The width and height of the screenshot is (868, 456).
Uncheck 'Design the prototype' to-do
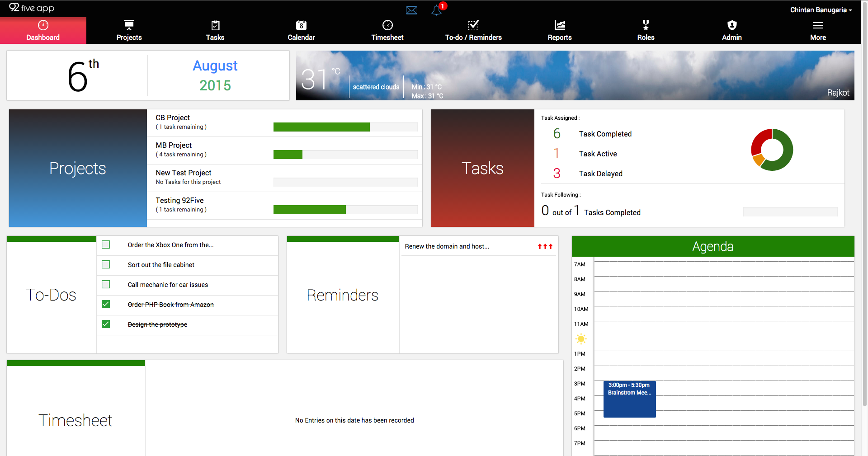pos(106,324)
